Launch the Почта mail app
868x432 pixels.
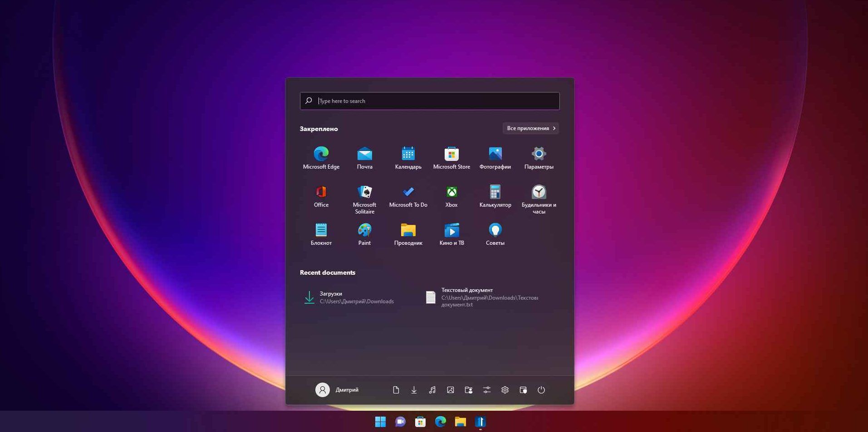click(x=364, y=157)
